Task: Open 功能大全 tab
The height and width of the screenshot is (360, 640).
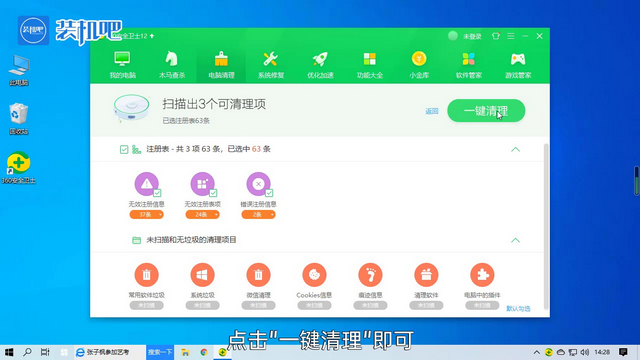Action: 370,64
